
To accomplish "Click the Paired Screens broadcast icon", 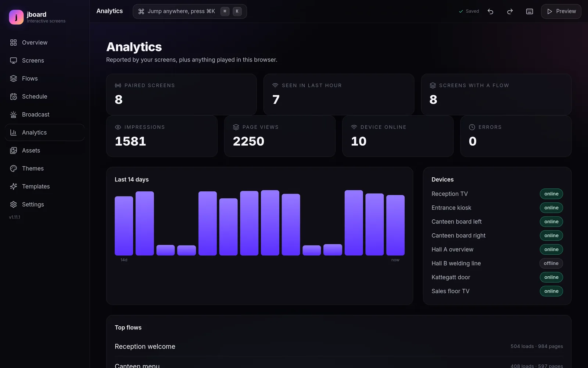I will tap(118, 85).
